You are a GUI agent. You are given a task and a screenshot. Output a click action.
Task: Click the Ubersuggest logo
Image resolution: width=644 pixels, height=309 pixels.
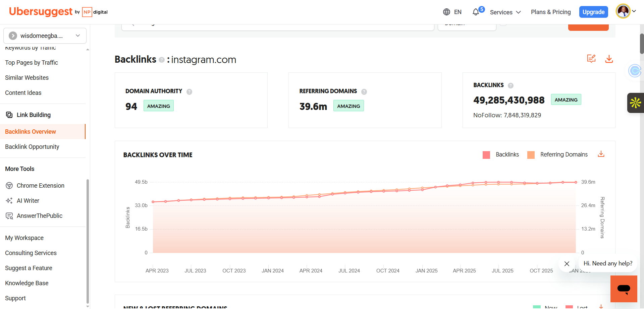tap(41, 12)
